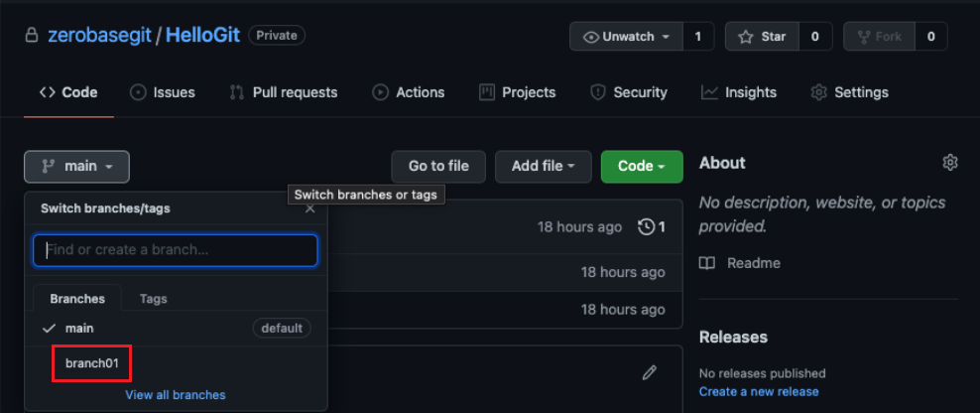Open the green Code dropdown

pos(641,167)
